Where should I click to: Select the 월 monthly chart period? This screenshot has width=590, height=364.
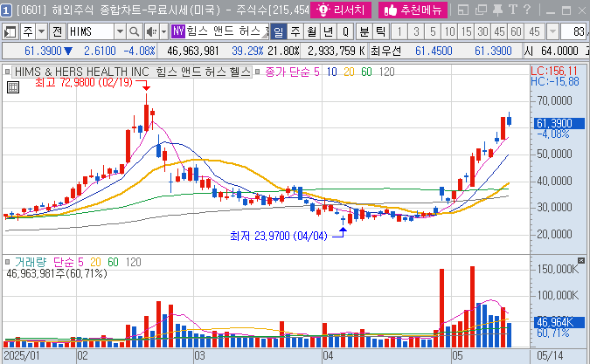[312, 32]
